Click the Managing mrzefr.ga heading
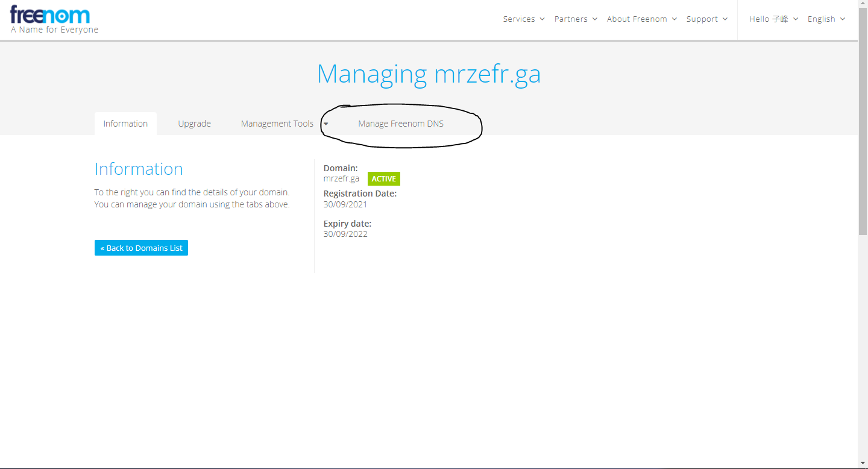Image resolution: width=868 pixels, height=469 pixels. 429,74
